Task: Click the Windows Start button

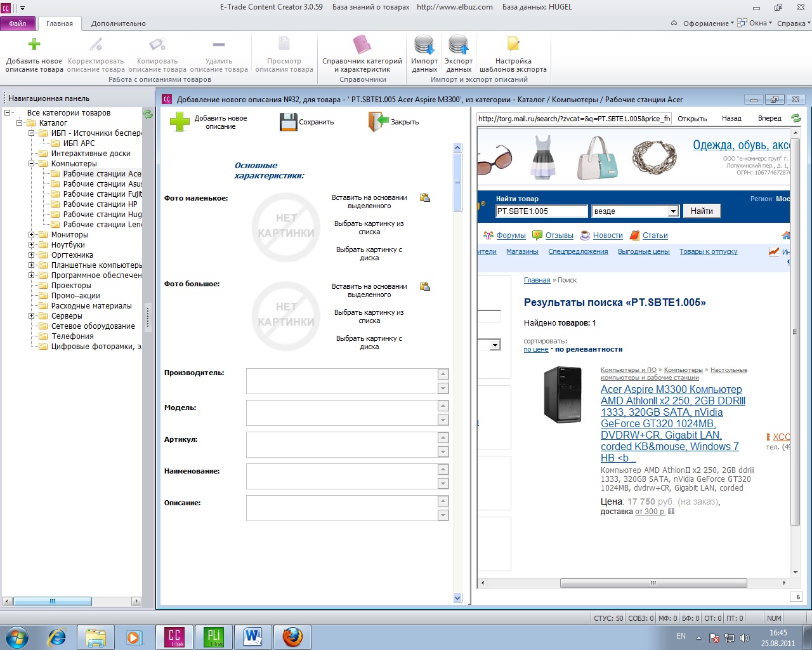Action: (x=17, y=637)
